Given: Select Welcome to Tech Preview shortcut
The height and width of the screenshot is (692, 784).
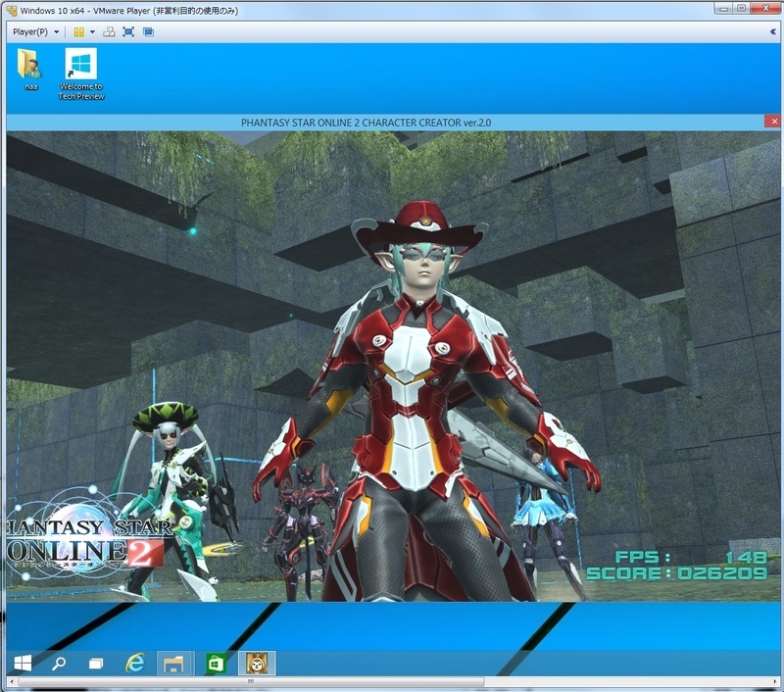Looking at the screenshot, I should 81,74.
